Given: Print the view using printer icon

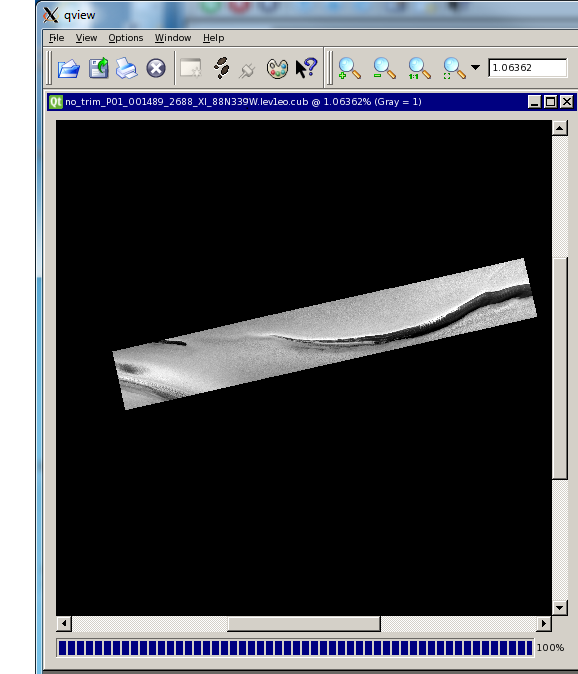Looking at the screenshot, I should click(x=127, y=68).
